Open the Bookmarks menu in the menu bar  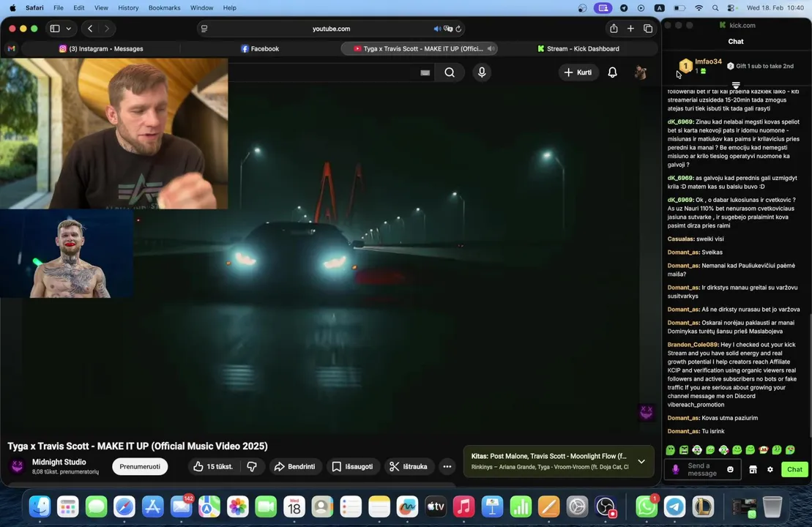pyautogui.click(x=164, y=8)
